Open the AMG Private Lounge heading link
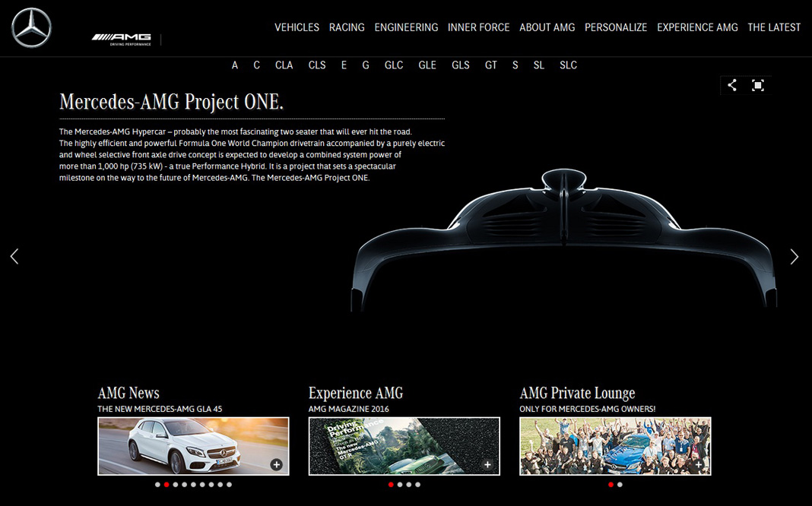Screen dimensions: 812x506 [577, 393]
